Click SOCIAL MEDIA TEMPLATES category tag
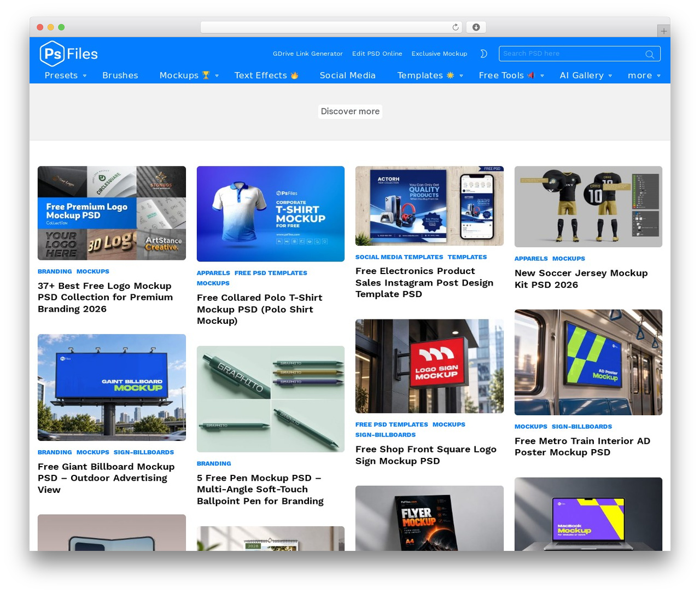This screenshot has height=593, width=700. (399, 257)
